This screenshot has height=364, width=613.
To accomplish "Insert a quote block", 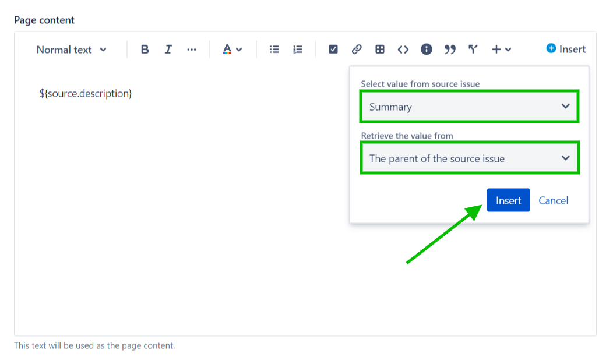I will [450, 50].
